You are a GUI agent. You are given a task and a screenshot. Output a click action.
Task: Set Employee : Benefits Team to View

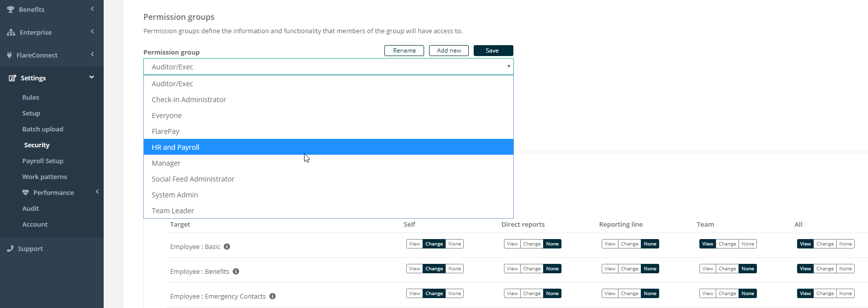708,269
